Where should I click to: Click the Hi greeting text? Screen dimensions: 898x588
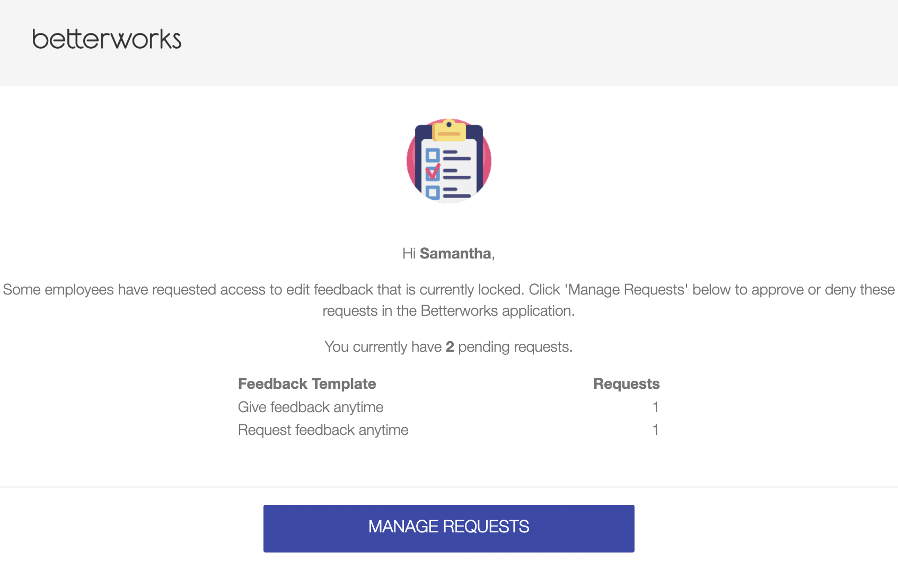[409, 253]
